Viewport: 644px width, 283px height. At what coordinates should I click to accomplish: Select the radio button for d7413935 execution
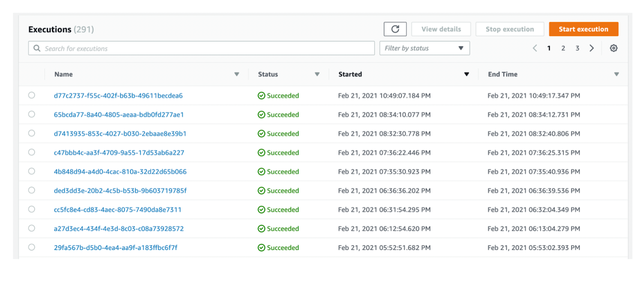pyautogui.click(x=31, y=133)
